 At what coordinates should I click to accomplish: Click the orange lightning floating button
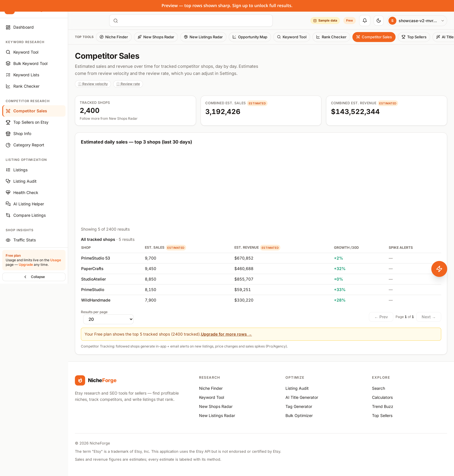coord(439,269)
